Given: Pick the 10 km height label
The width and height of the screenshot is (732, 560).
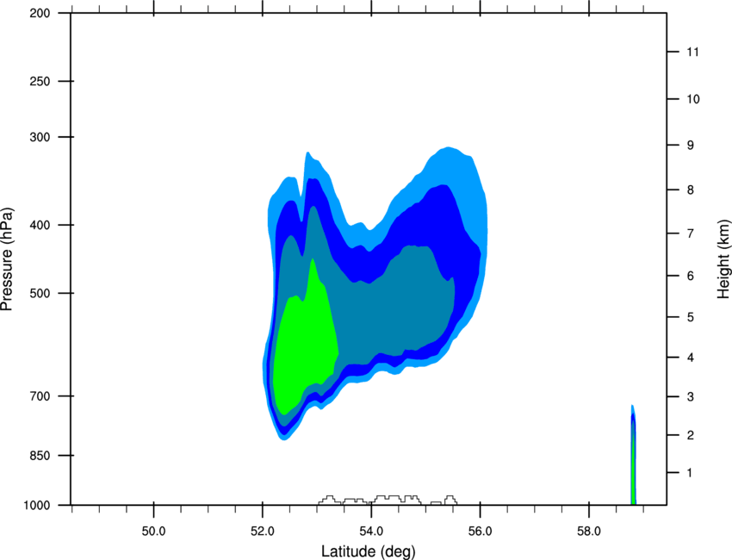Looking at the screenshot, I should 693,99.
